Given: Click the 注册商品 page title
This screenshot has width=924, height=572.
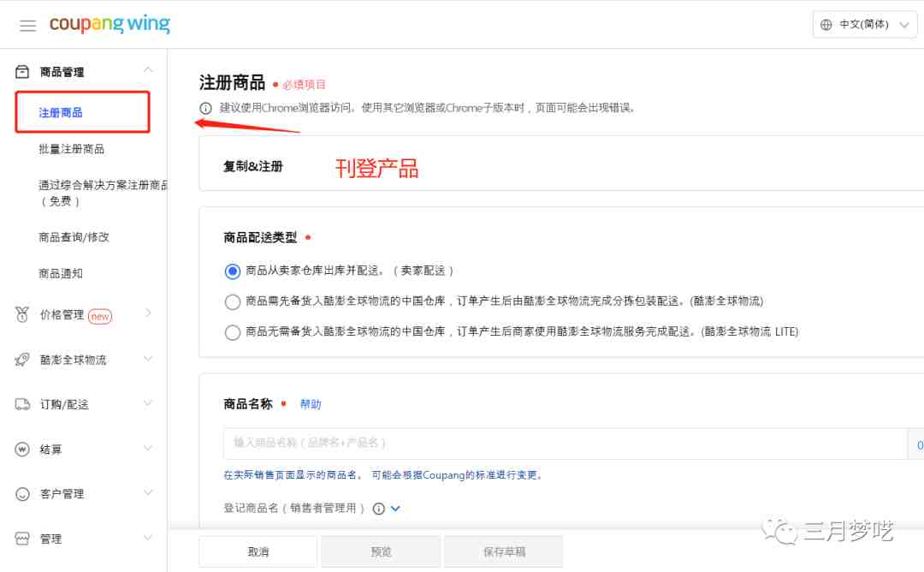Looking at the screenshot, I should [x=232, y=82].
